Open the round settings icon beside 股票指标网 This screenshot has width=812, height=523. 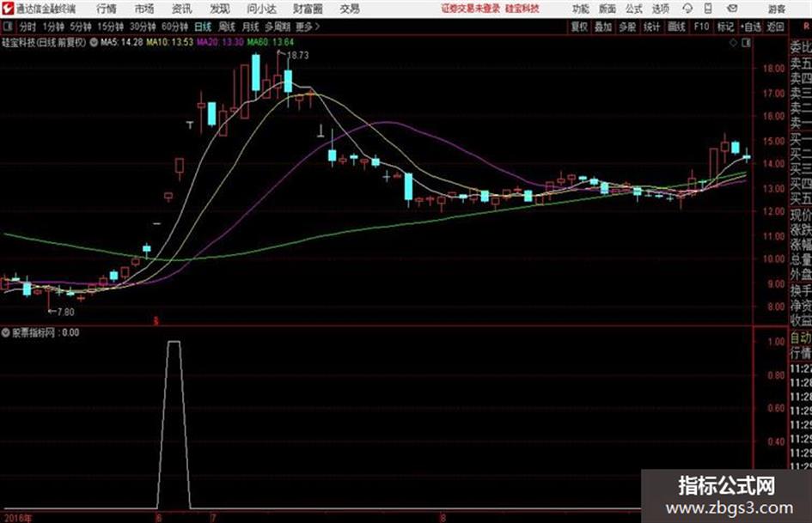6,332
